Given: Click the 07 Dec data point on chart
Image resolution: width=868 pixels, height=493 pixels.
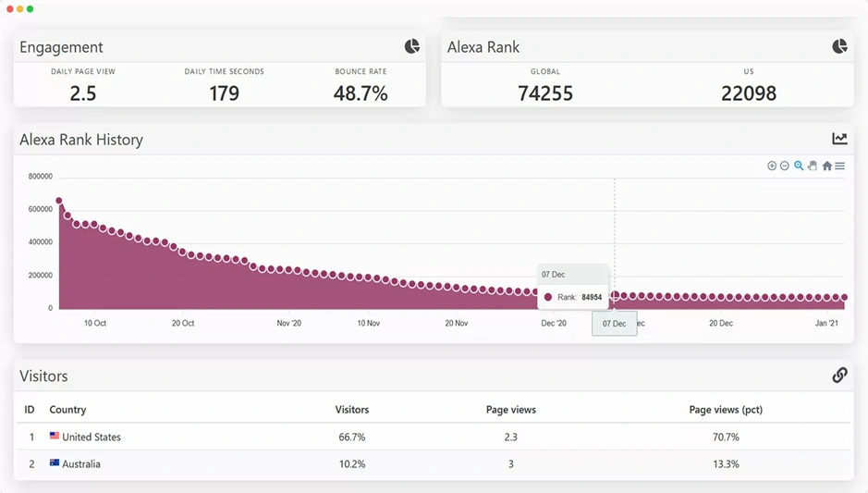Looking at the screenshot, I should click(x=615, y=296).
